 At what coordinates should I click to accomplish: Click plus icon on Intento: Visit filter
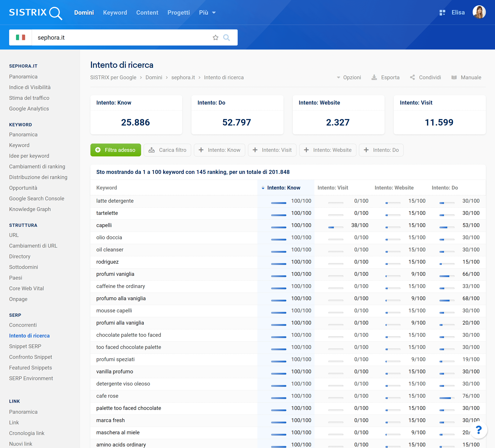(x=255, y=150)
